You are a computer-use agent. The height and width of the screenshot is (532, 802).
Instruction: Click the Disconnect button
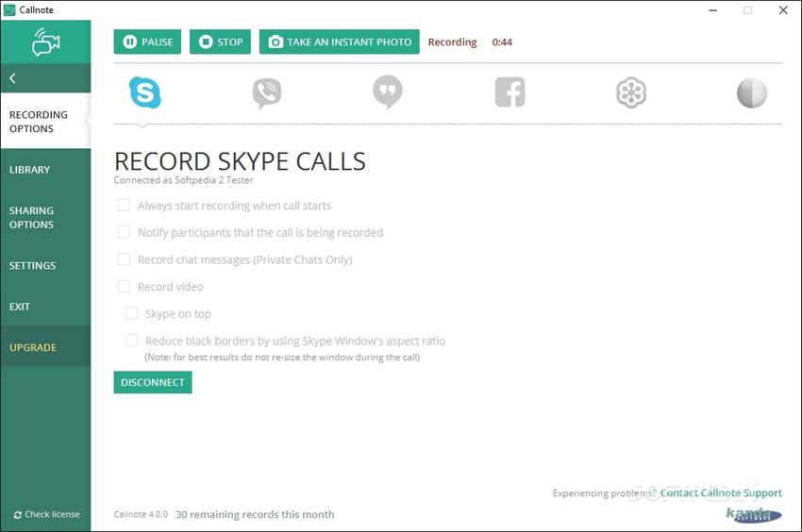point(153,382)
